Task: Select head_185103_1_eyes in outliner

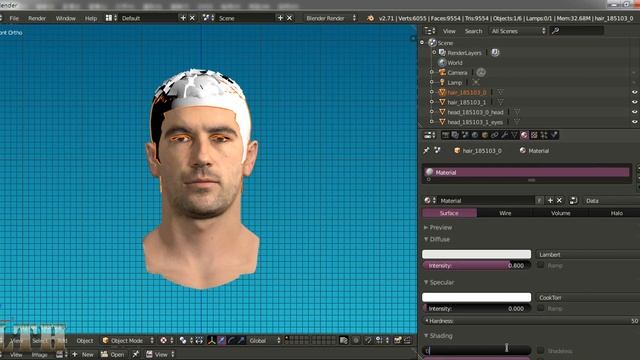Action: tap(475, 122)
